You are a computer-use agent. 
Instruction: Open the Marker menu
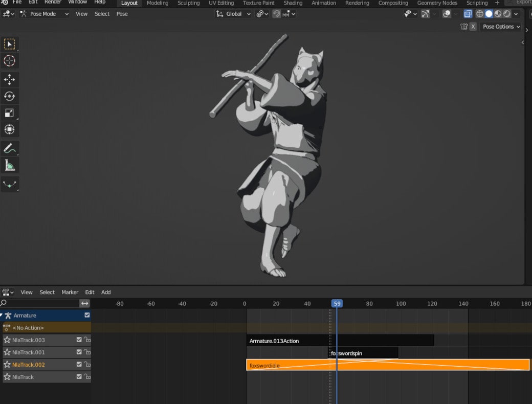[70, 292]
